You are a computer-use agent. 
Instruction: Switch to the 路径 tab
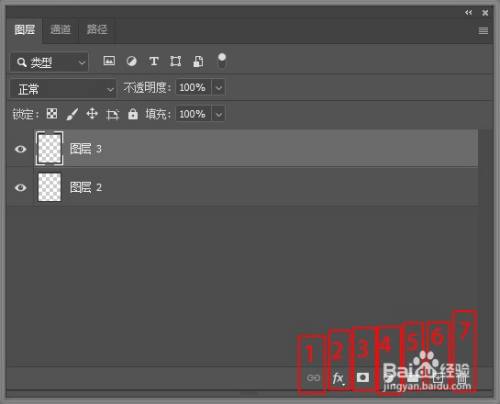(x=97, y=30)
